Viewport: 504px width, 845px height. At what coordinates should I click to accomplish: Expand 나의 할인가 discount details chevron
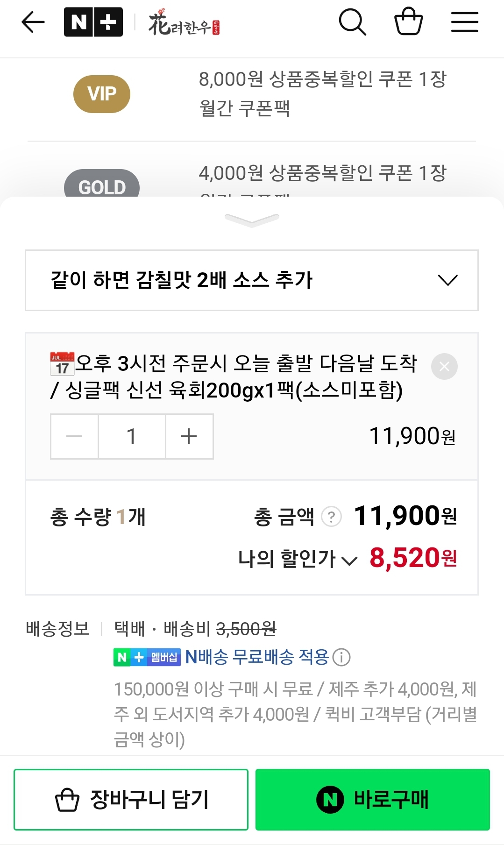pyautogui.click(x=349, y=560)
